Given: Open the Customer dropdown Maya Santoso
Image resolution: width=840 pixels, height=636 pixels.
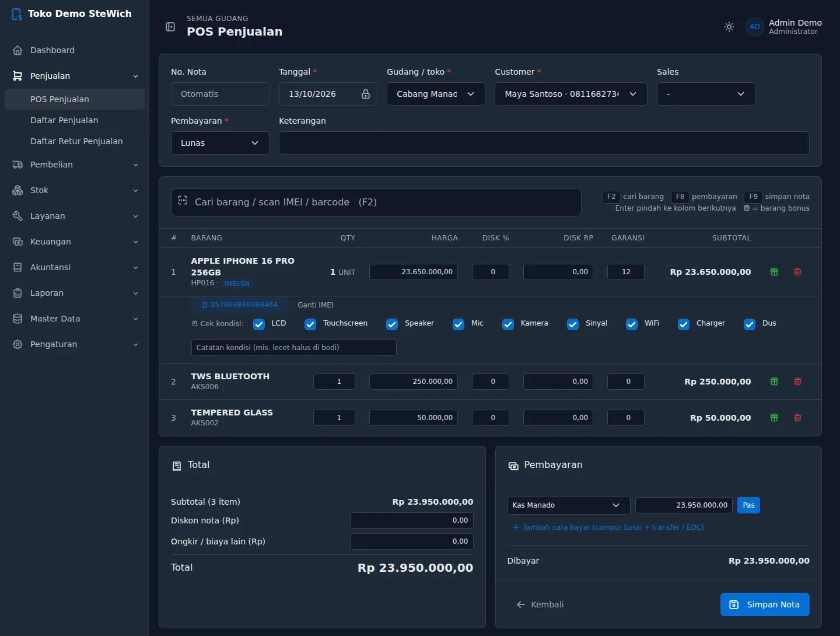Looking at the screenshot, I should click(570, 94).
